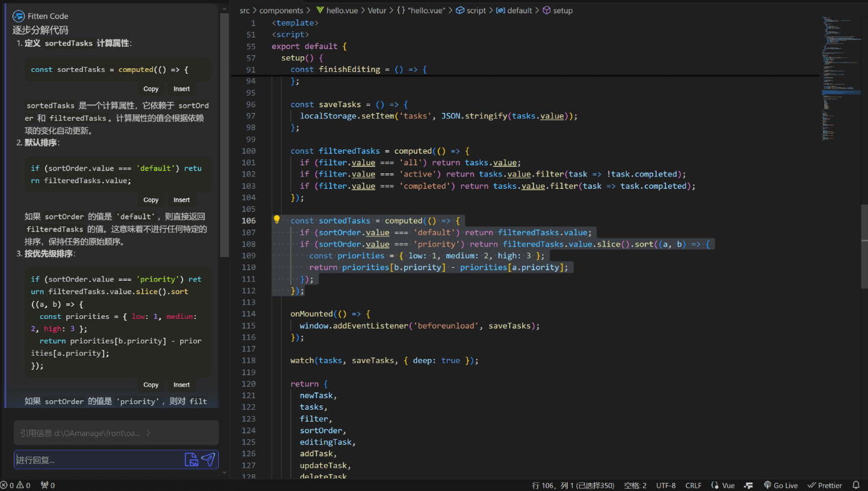Insert the priority sort code snippet
868x491 pixels.
click(x=181, y=385)
